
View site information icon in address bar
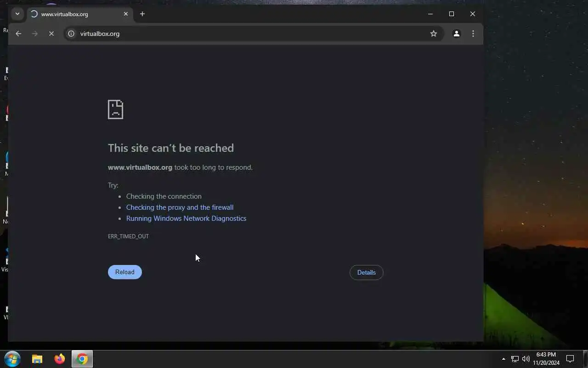click(x=71, y=34)
